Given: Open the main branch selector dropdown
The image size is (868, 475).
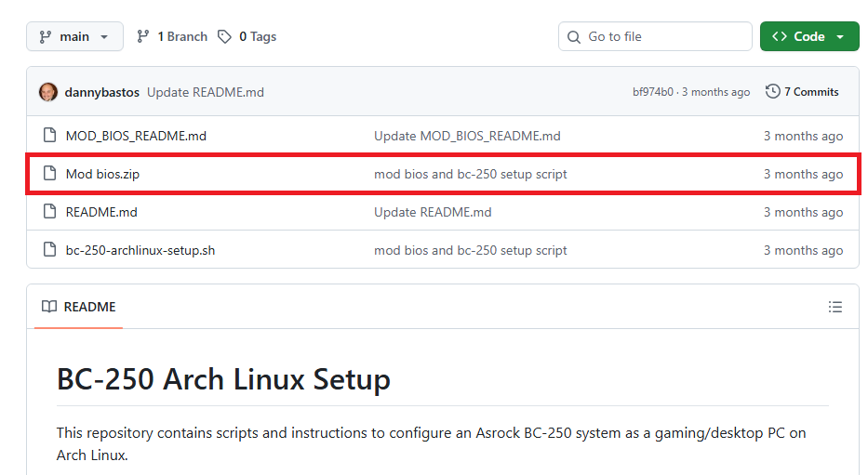Looking at the screenshot, I should coord(74,36).
